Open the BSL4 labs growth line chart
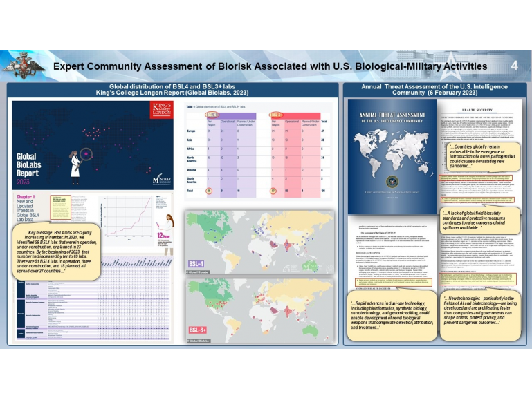This screenshot has width=532, height=398. pyautogui.click(x=127, y=217)
